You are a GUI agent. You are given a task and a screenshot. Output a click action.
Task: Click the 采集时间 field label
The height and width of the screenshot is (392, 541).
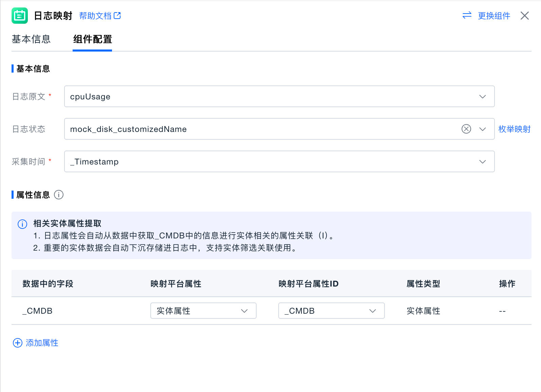click(29, 161)
